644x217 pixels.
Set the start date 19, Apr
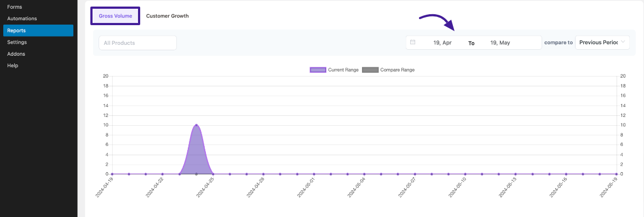(442, 43)
